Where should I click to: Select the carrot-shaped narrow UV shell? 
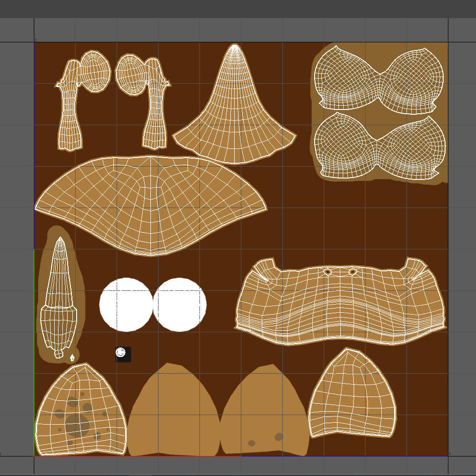click(x=59, y=297)
